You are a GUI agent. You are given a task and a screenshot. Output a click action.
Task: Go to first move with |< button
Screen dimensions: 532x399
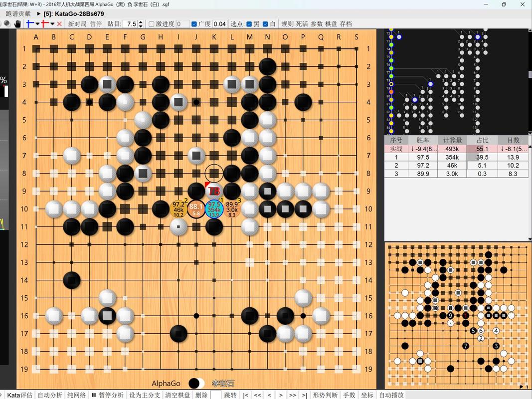coord(246,396)
